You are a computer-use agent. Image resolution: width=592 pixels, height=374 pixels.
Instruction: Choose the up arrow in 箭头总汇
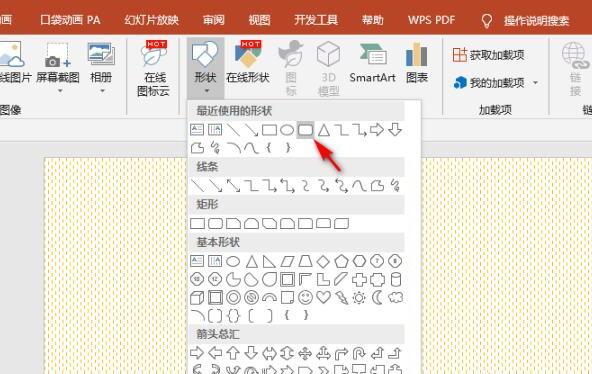pyautogui.click(x=233, y=353)
